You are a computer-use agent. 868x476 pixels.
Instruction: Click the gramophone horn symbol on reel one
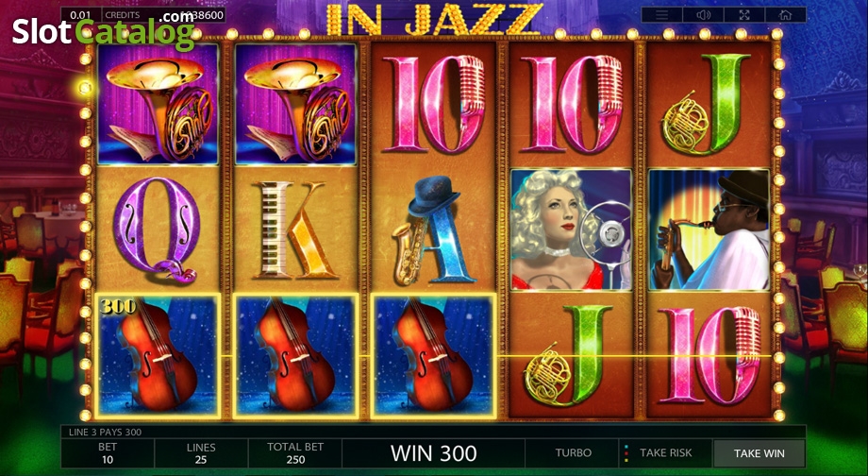158,104
